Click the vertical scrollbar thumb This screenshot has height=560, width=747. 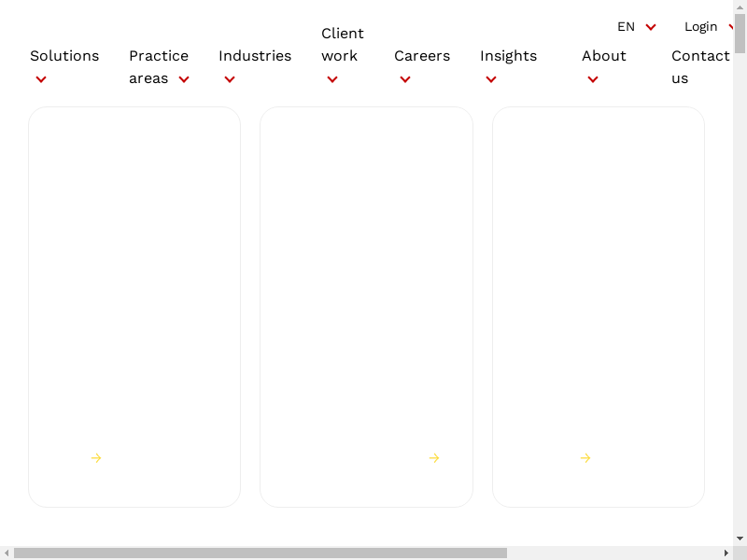click(x=740, y=33)
